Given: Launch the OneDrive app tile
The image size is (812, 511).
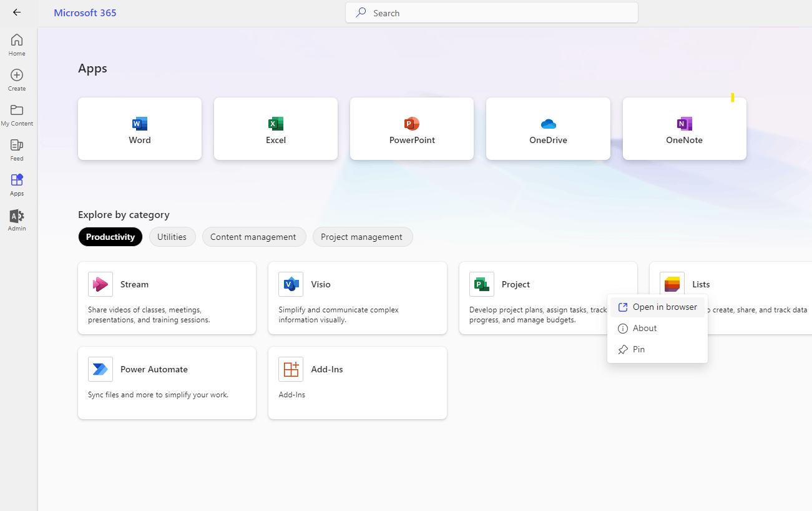Looking at the screenshot, I should pos(548,129).
